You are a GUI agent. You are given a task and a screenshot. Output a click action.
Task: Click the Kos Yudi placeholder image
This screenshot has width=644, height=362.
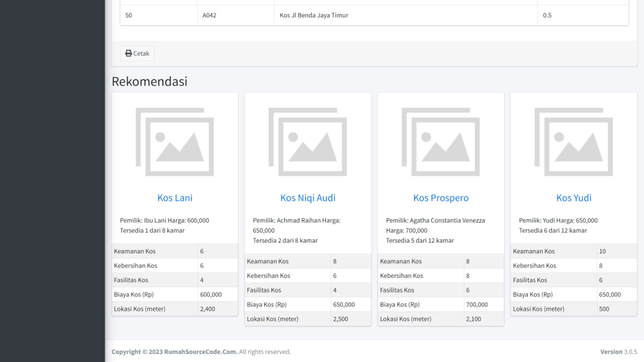[x=573, y=141]
